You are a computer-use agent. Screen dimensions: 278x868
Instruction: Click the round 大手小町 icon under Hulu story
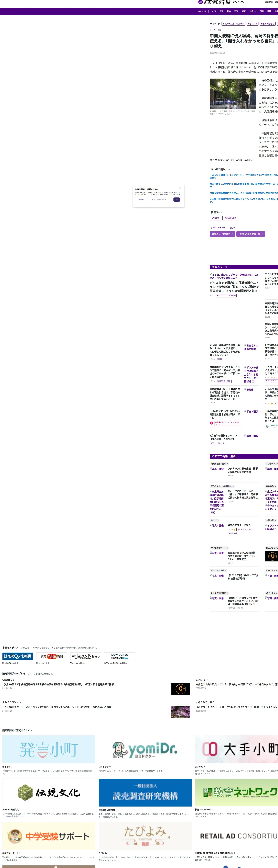coord(212,423)
